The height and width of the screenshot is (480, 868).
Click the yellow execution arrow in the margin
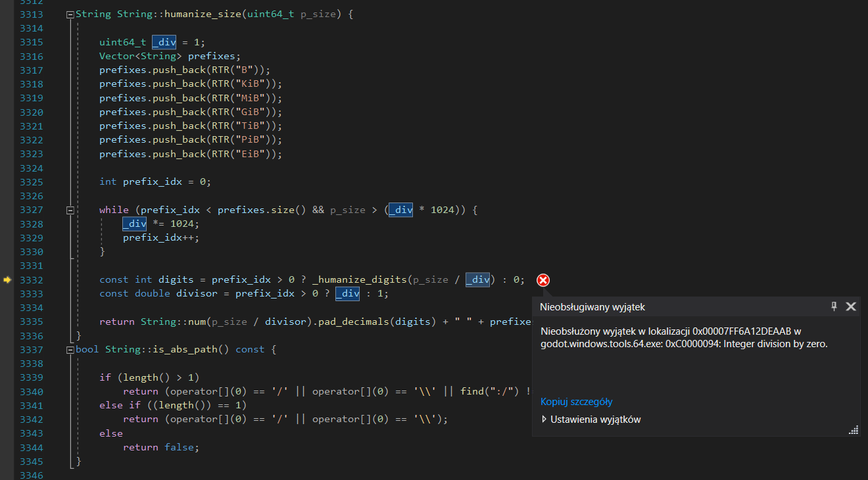pyautogui.click(x=7, y=279)
